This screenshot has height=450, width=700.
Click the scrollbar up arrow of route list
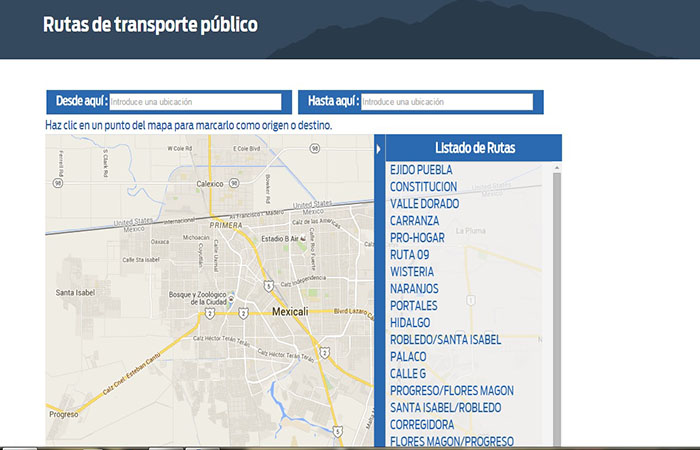click(557, 168)
